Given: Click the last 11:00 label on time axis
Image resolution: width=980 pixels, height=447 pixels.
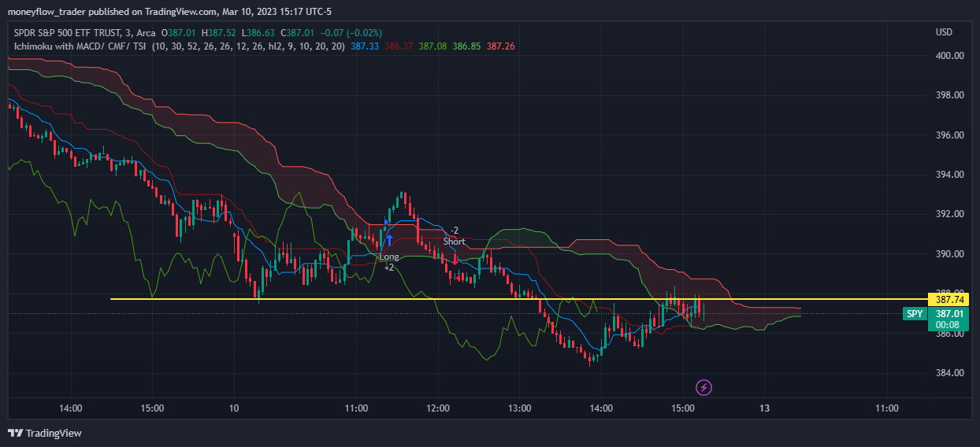Looking at the screenshot, I should [887, 408].
